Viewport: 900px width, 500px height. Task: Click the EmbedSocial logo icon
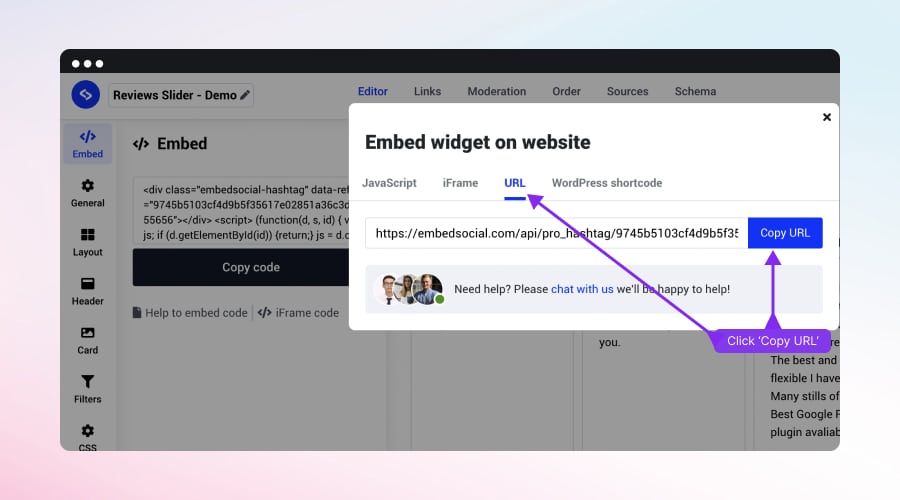pos(86,95)
